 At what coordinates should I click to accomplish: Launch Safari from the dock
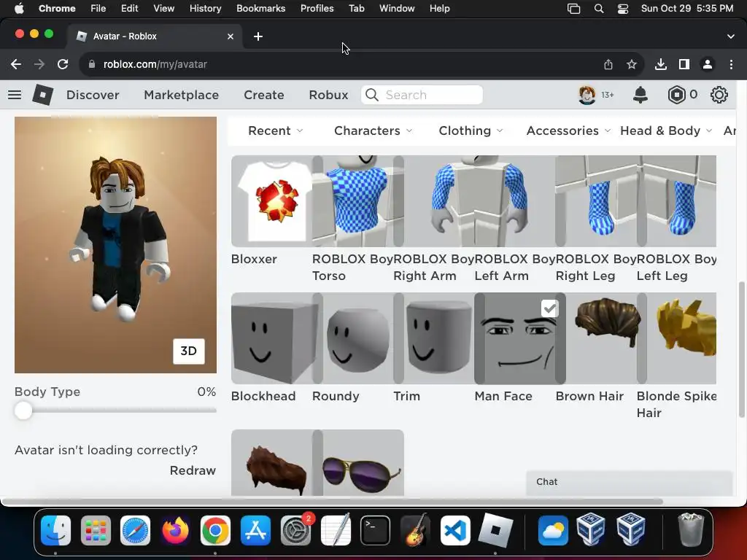(135, 530)
